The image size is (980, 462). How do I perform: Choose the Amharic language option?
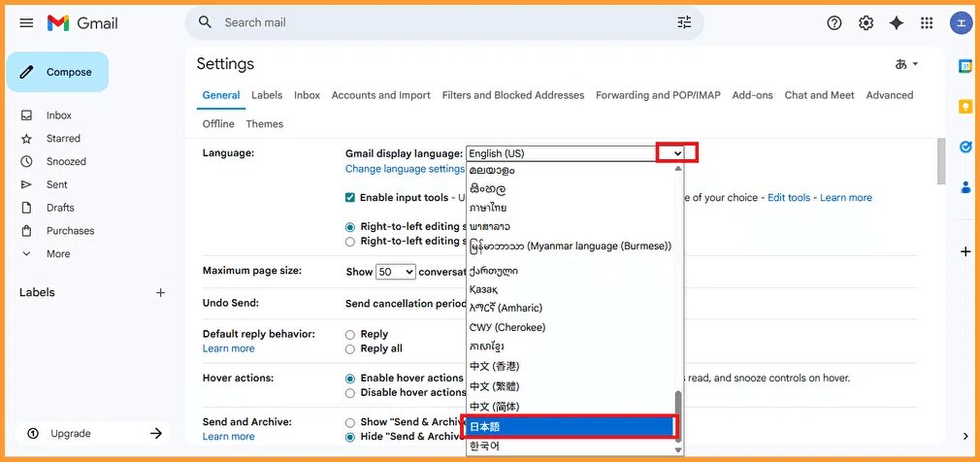(x=570, y=309)
